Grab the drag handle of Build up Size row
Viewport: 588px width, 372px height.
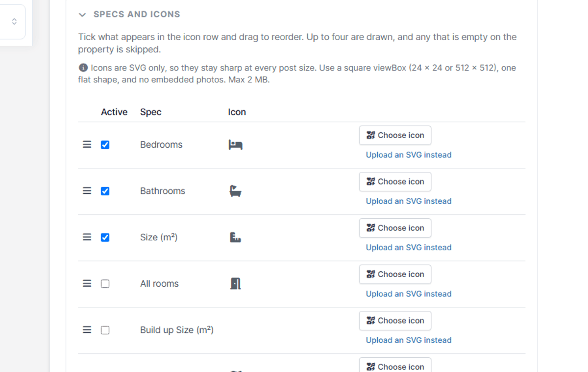tap(87, 330)
